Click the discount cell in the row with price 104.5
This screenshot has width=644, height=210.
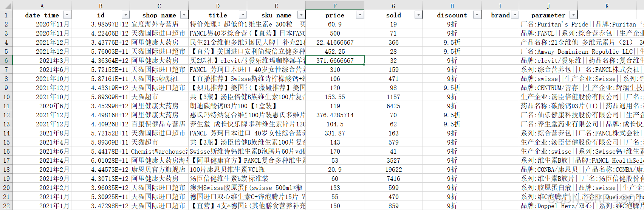click(x=452, y=124)
